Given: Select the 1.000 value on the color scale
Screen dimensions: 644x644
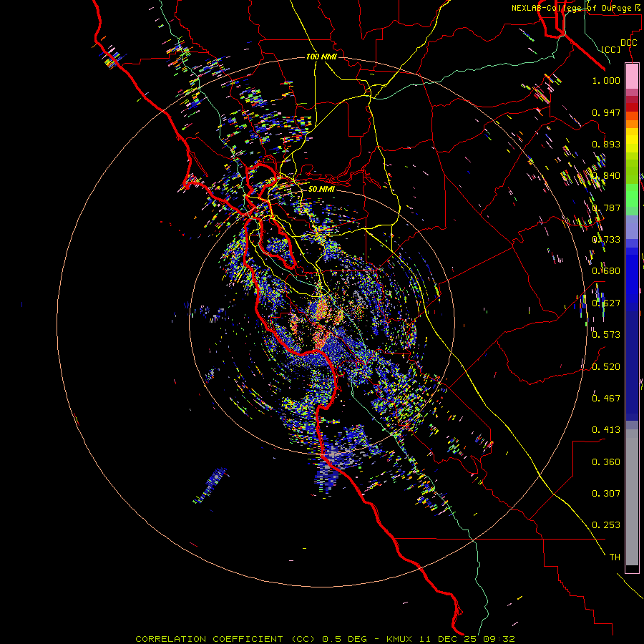Looking at the screenshot, I should [606, 80].
